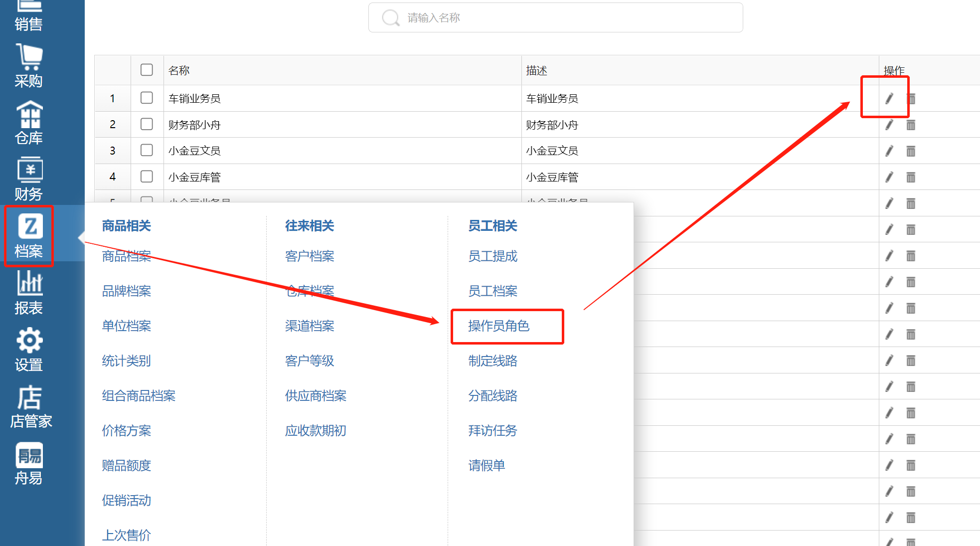The width and height of the screenshot is (980, 546).
Task: Check the box for 小金豆文员 row
Action: (x=147, y=150)
